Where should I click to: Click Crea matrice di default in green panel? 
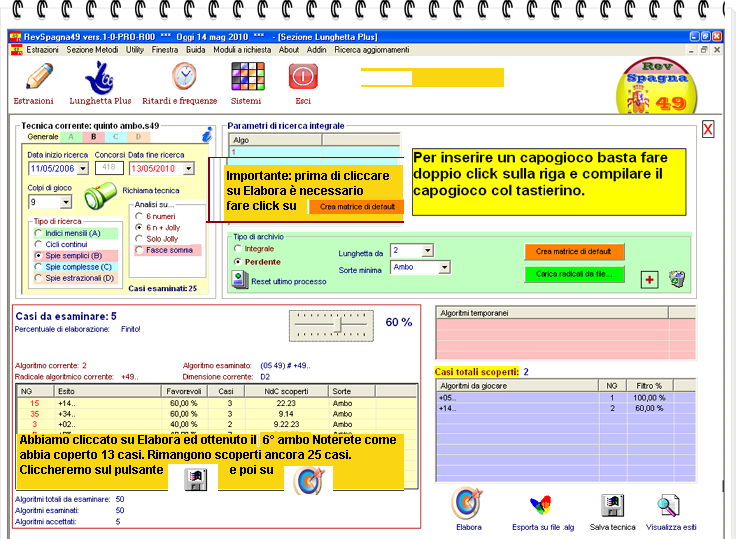click(574, 252)
